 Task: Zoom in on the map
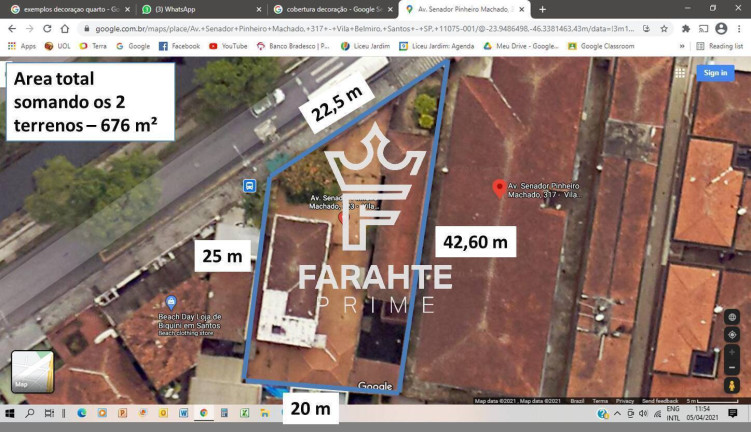tap(732, 352)
